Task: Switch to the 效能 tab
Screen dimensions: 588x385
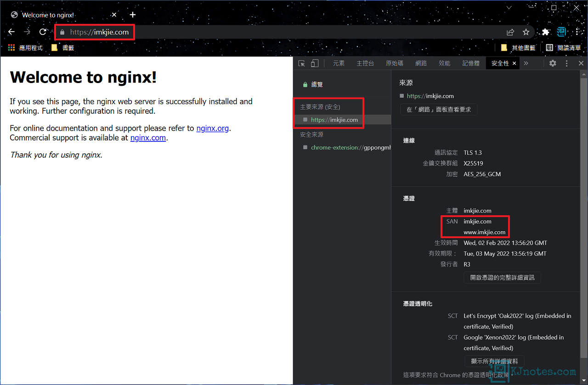Action: 445,63
